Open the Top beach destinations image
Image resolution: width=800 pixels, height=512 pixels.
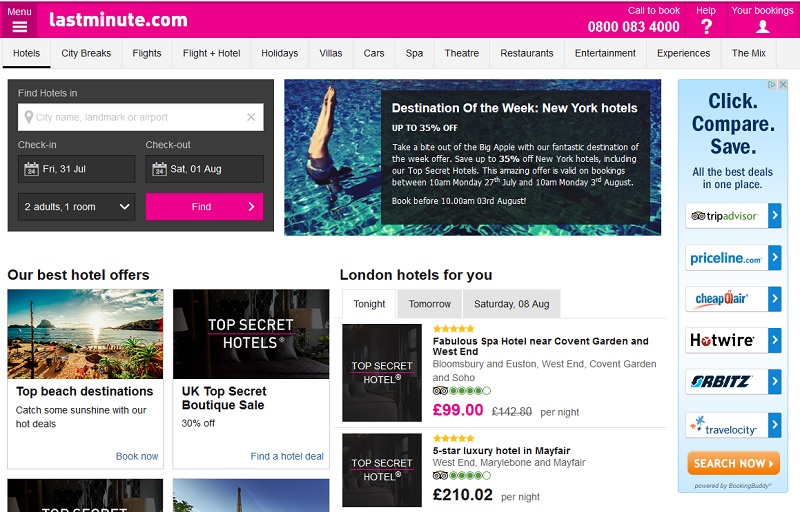coord(85,334)
